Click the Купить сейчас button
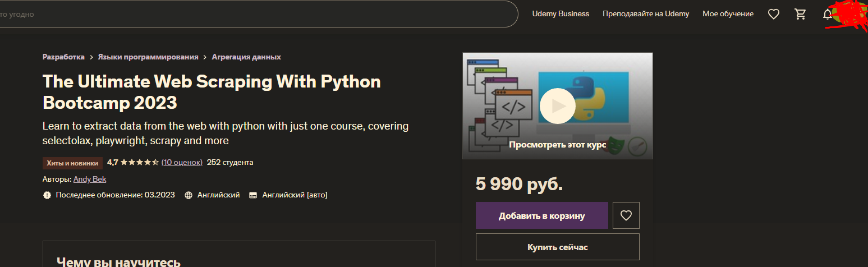Screen dimensions: 868x267 pyautogui.click(x=557, y=247)
